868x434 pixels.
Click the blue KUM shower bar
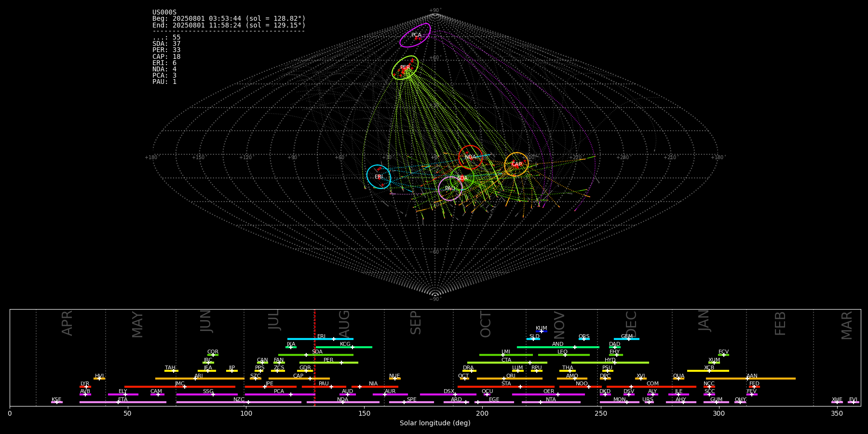(x=542, y=331)
